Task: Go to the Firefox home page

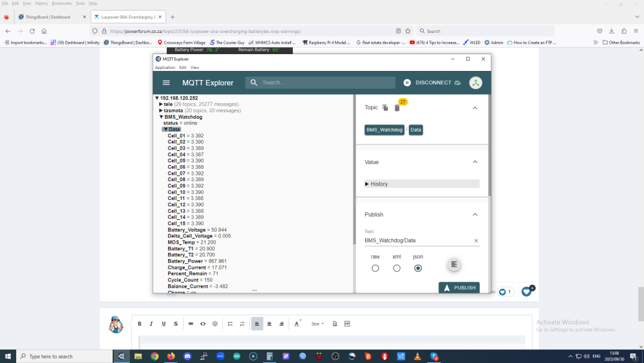Action: [x=44, y=31]
